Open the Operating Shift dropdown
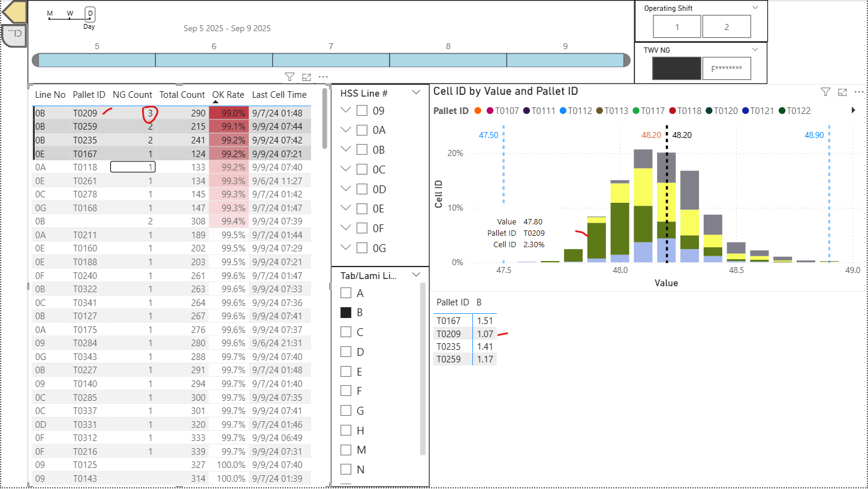 [x=754, y=8]
